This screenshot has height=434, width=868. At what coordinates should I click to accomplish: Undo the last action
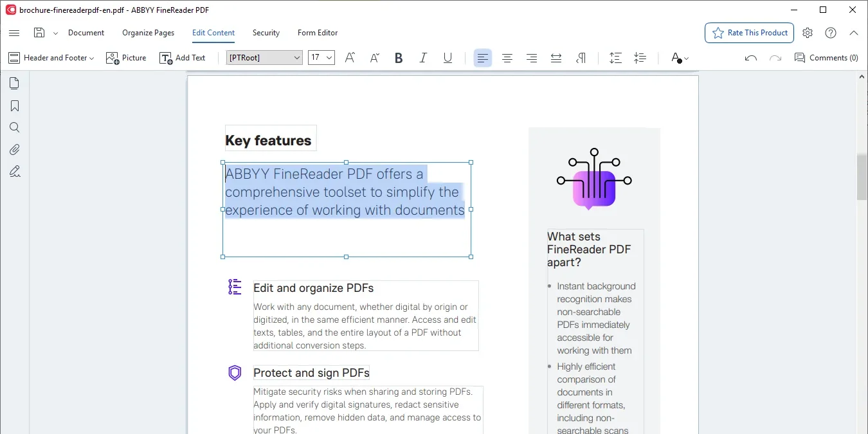(750, 58)
